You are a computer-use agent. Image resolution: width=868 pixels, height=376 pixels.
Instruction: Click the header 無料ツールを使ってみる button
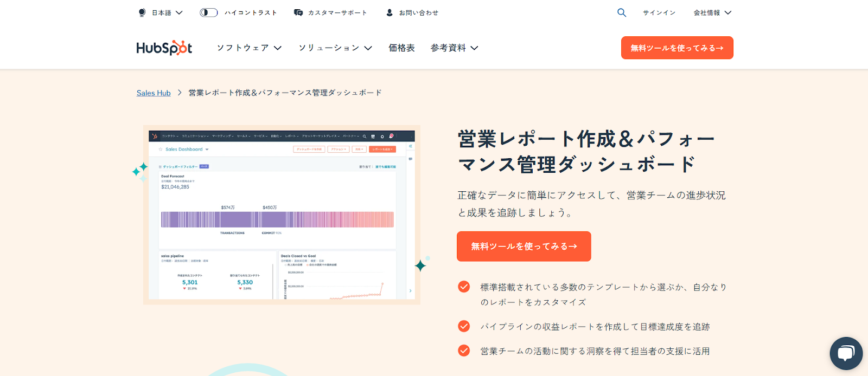[x=677, y=48]
